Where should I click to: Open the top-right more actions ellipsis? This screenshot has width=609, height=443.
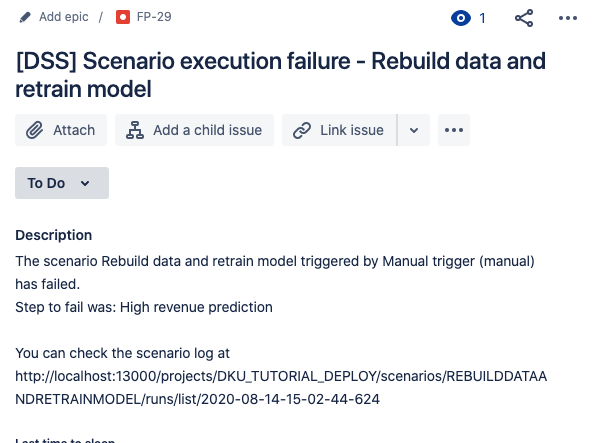click(567, 18)
